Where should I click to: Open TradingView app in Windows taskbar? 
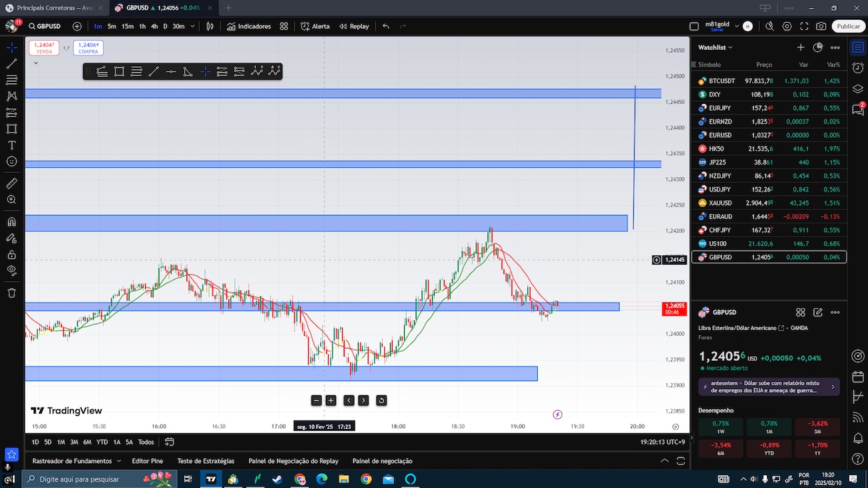tap(211, 479)
